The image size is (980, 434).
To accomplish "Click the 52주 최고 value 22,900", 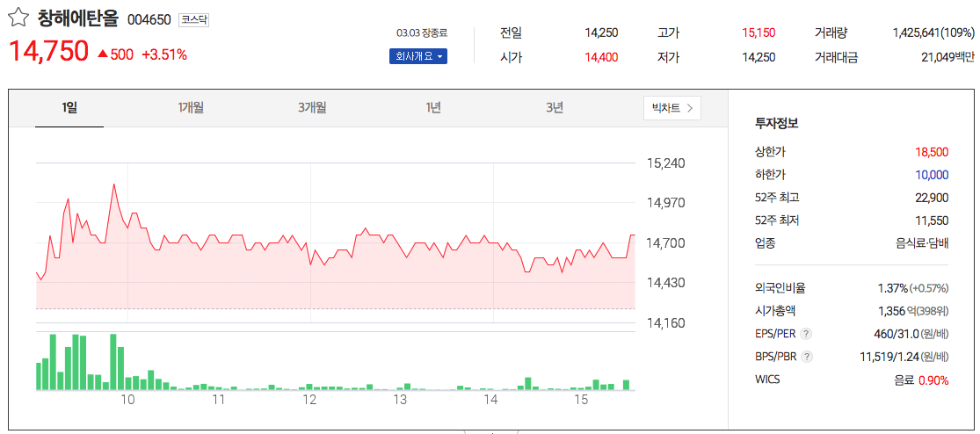I will pos(932,198).
